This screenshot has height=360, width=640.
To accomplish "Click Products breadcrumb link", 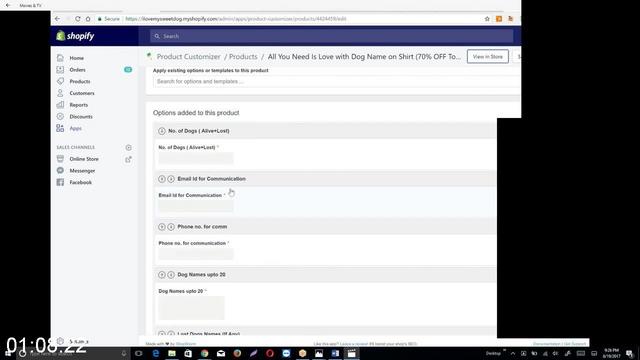I will [243, 57].
